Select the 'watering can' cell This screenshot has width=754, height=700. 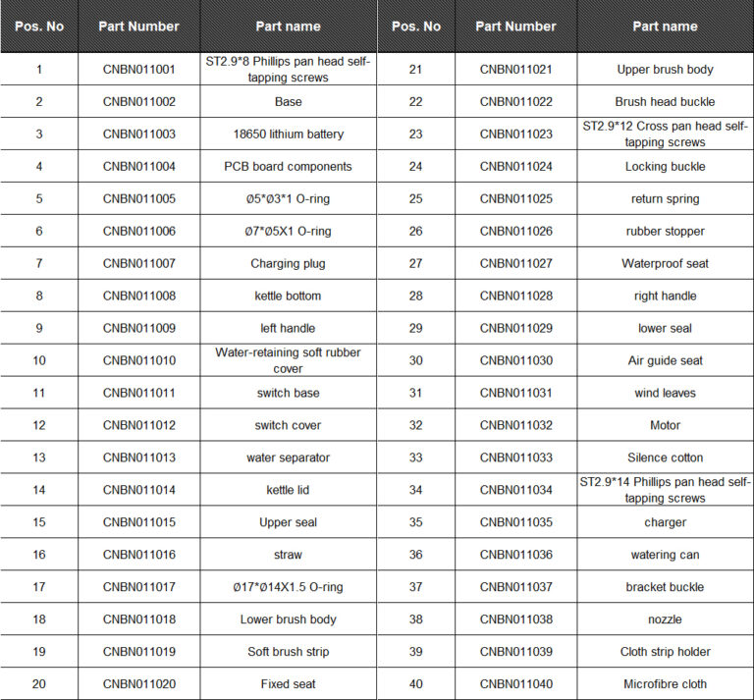[665, 555]
